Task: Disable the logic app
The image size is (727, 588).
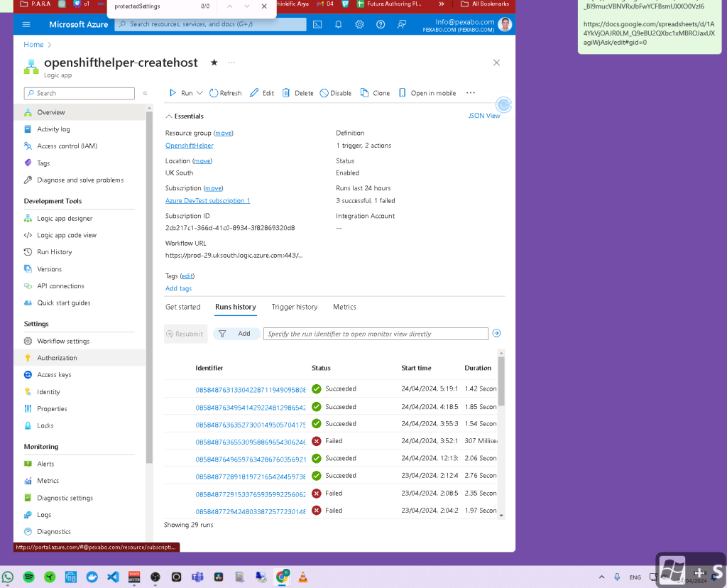Action: [336, 93]
